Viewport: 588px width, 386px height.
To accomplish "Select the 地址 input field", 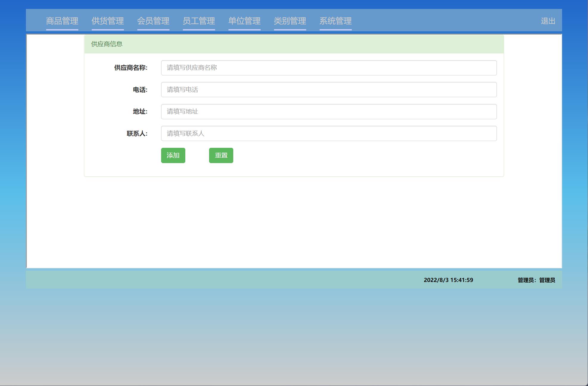I will (328, 111).
